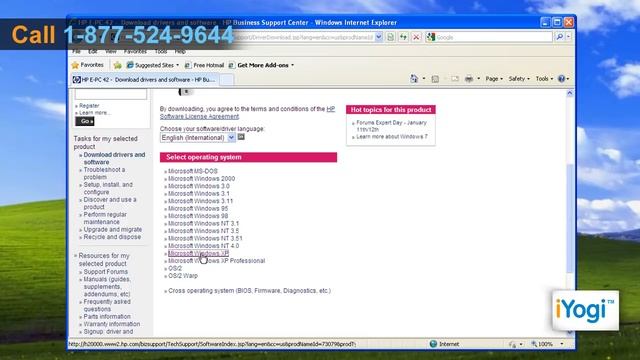Open the Tools menu in the menu bar
The height and width of the screenshot is (360, 640).
(x=161, y=51)
